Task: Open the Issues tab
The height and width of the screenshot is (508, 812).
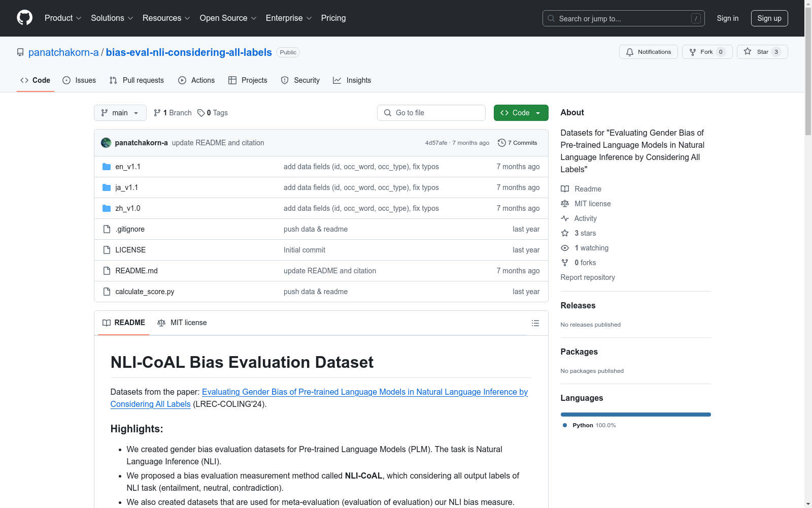Action: tap(79, 80)
